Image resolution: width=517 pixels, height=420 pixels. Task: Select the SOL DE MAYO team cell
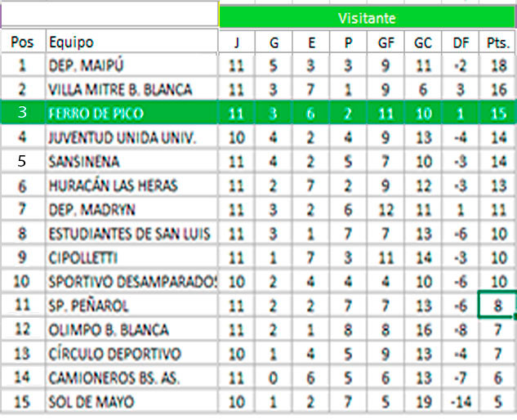[x=131, y=402]
